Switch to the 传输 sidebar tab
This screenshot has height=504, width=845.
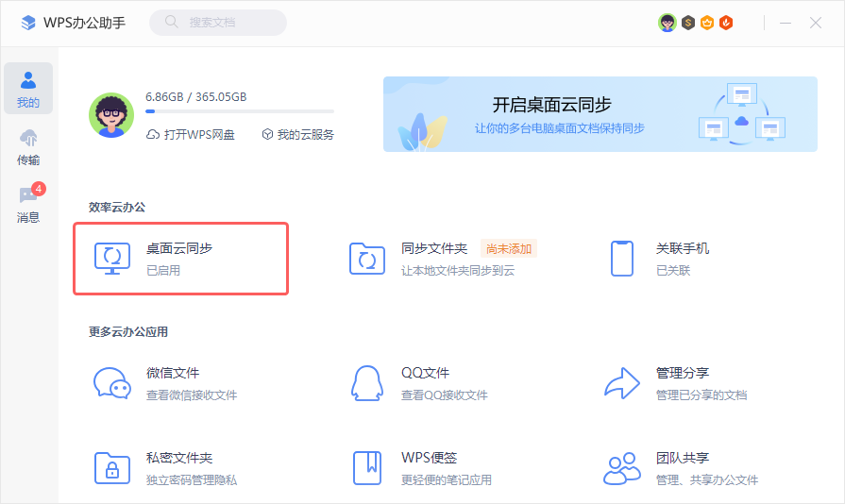pos(28,147)
